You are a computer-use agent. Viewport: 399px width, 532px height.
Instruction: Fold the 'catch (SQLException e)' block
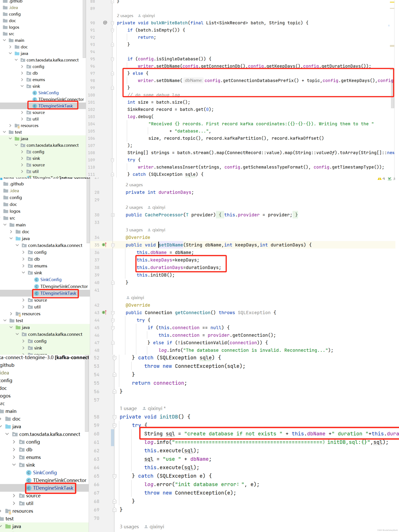click(114, 476)
